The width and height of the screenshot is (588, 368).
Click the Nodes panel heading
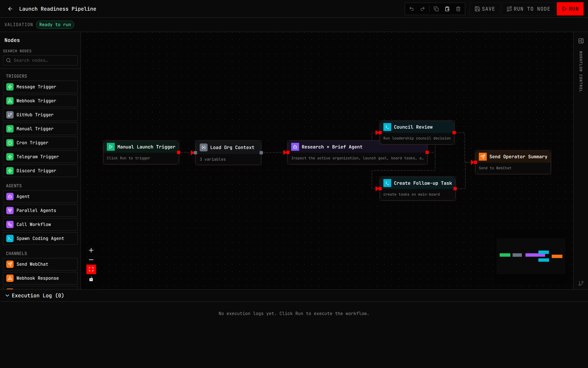coord(12,40)
